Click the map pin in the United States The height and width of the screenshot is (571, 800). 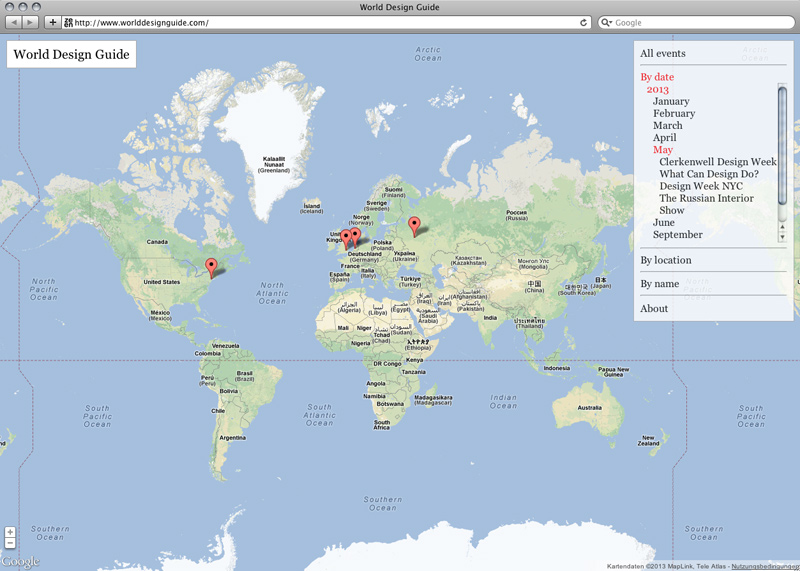(211, 268)
